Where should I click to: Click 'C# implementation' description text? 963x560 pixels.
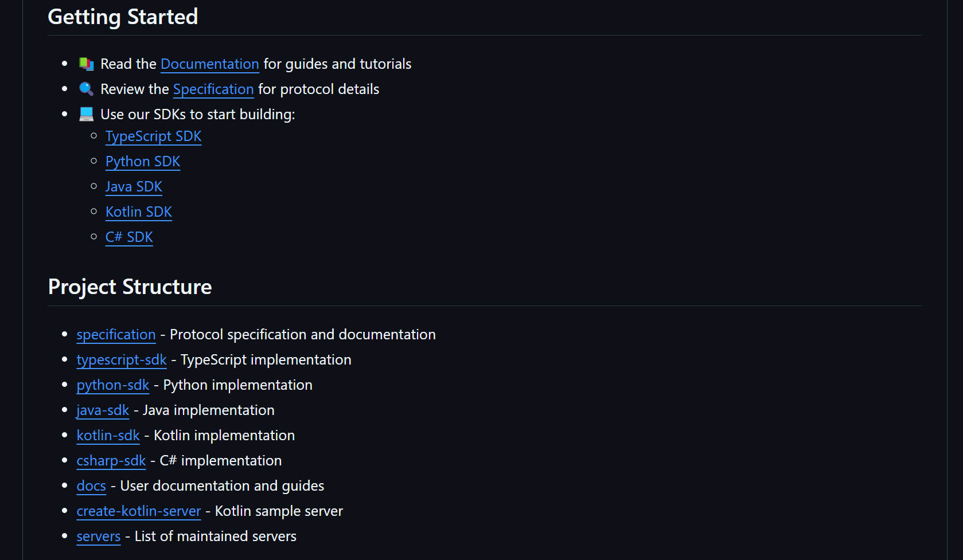pos(221,461)
